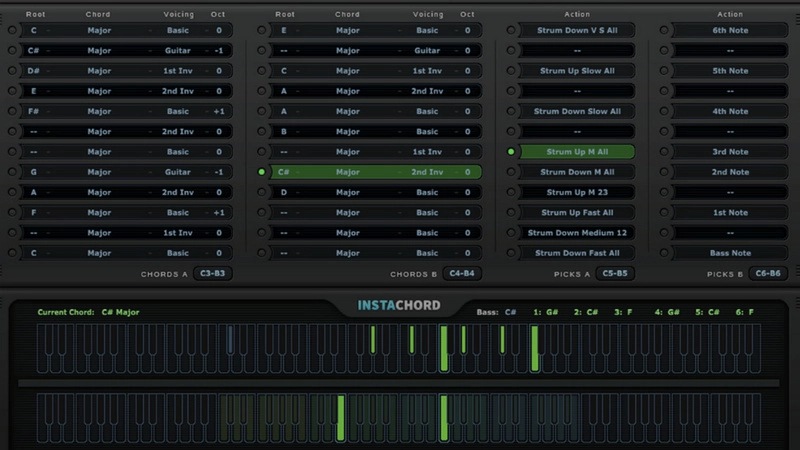This screenshot has height=450, width=800.
Task: Choose the 2nd Note action in Picks B
Action: point(730,172)
